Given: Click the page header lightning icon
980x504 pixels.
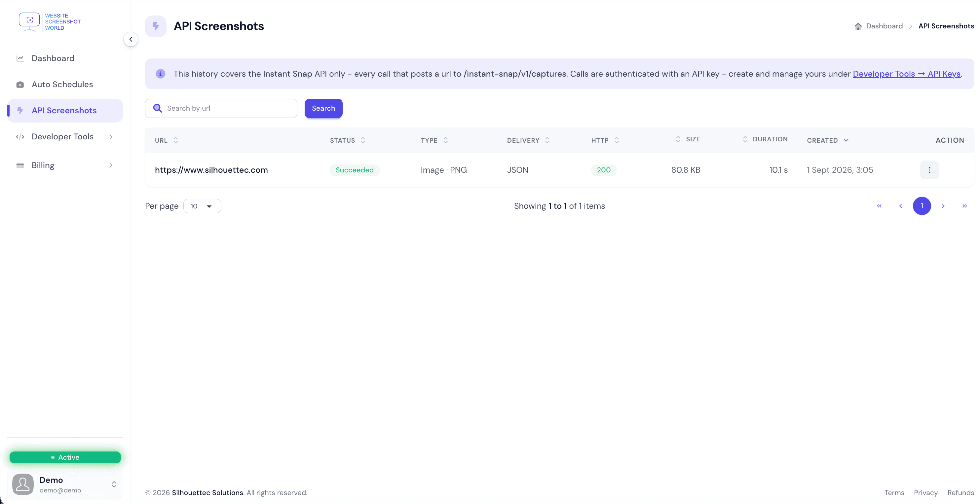Looking at the screenshot, I should click(156, 26).
